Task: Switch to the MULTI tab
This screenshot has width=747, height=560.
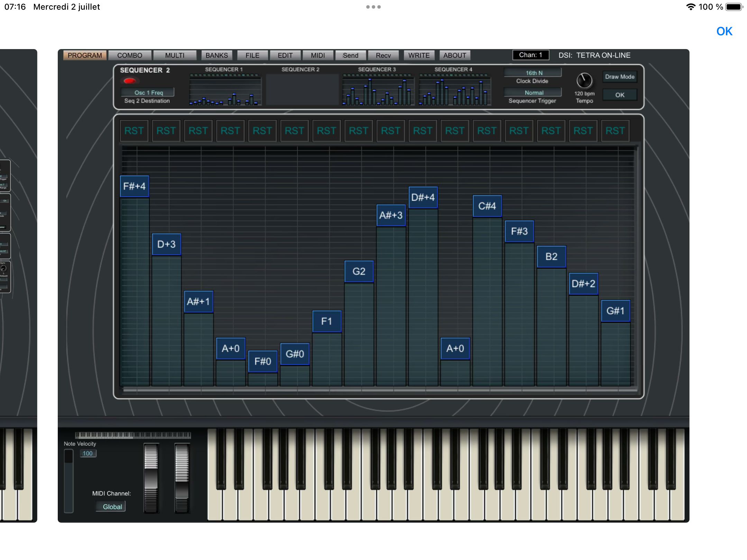Action: 175,55
